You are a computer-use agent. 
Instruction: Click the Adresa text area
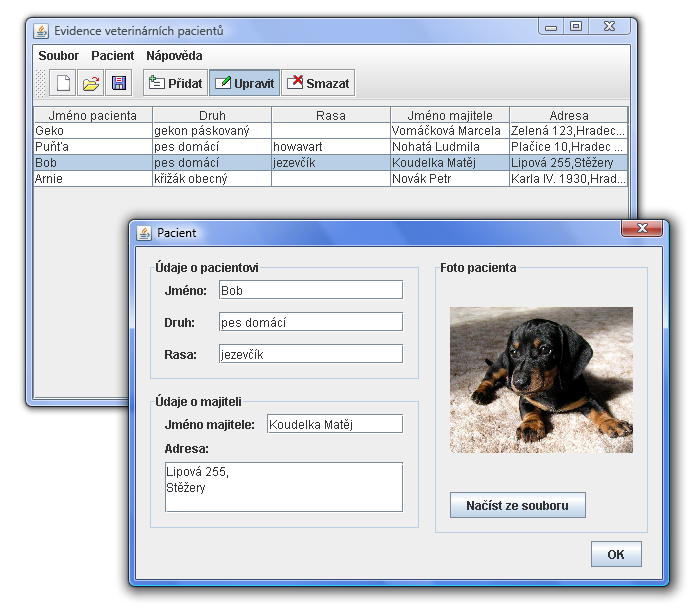[x=283, y=486]
